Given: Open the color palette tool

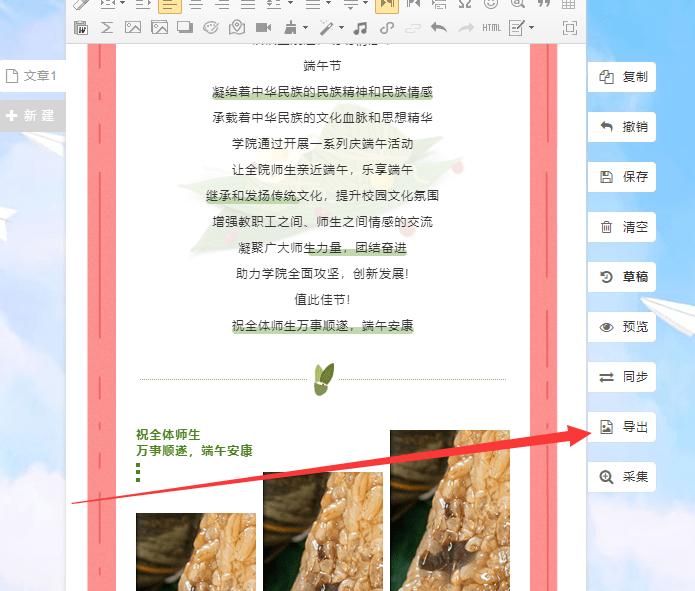Looking at the screenshot, I should coord(211,28).
